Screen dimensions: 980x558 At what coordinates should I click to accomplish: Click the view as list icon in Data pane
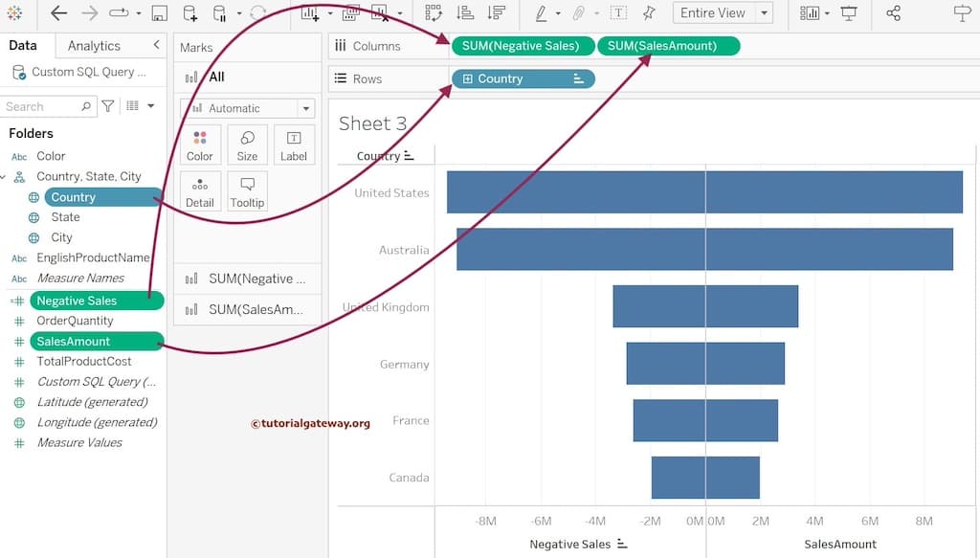point(132,105)
